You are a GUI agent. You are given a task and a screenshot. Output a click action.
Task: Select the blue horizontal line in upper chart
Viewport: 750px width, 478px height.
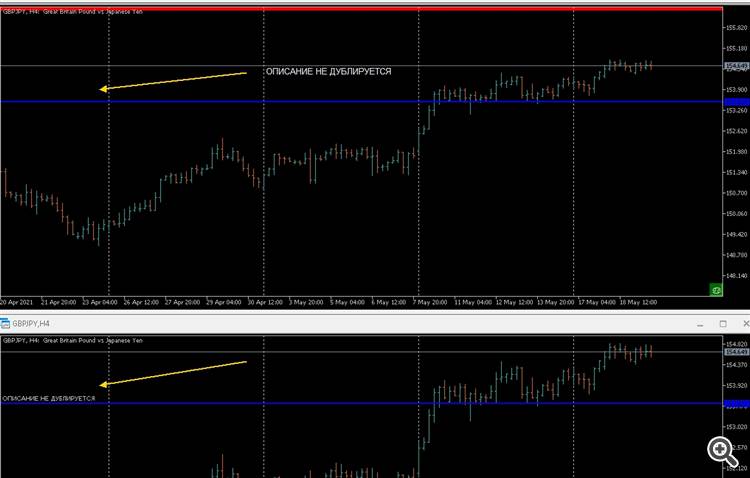click(361, 101)
